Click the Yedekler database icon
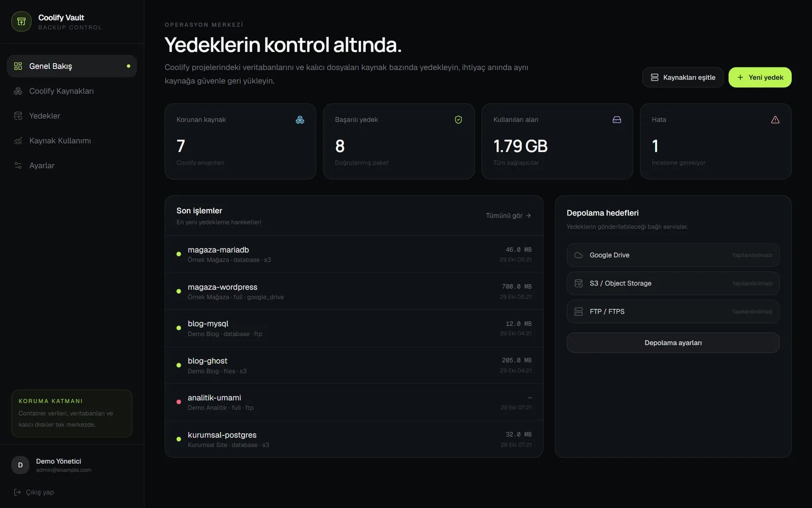 click(18, 116)
